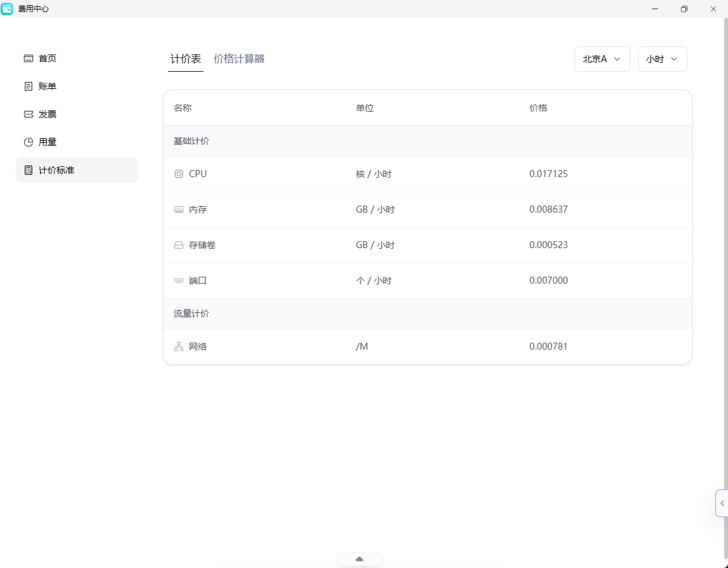Click the CPU name text

point(198,174)
